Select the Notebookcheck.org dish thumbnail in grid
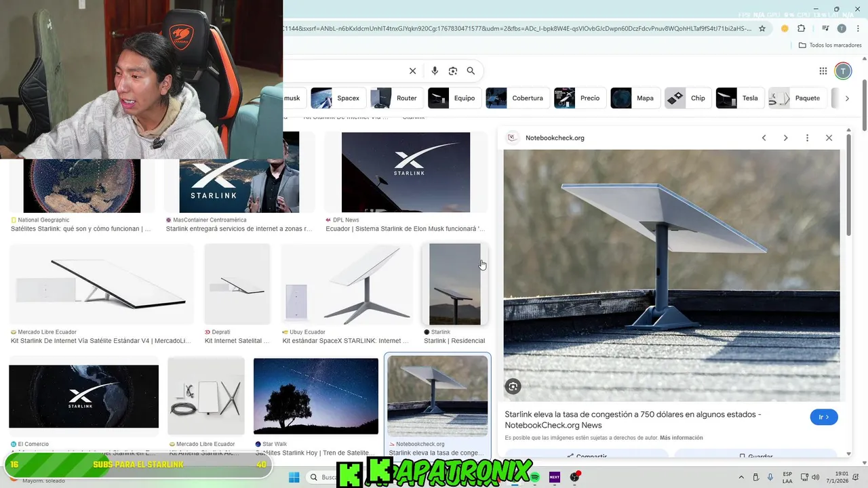868x488 pixels. [x=437, y=396]
